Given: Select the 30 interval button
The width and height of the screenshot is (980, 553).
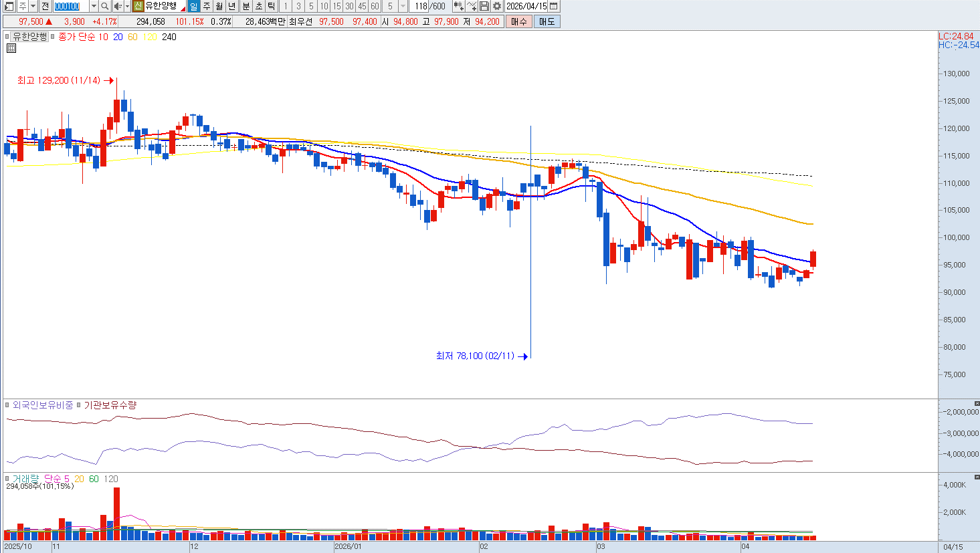Looking at the screenshot, I should [349, 6].
